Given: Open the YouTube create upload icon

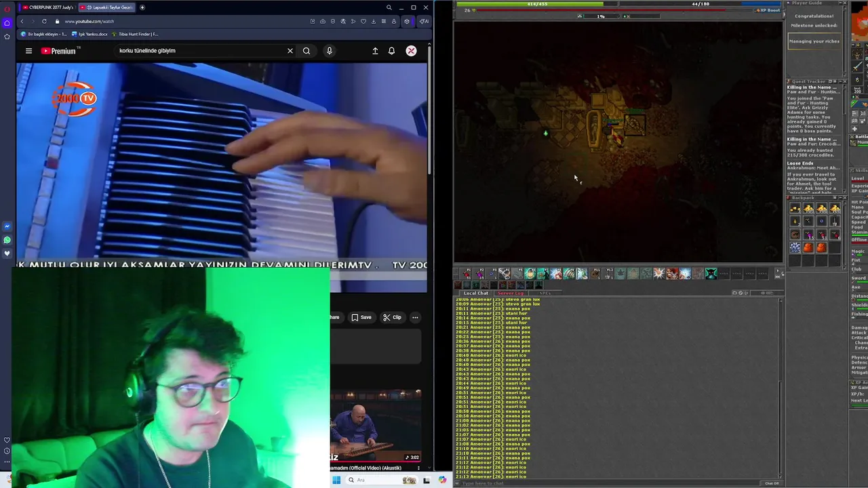Looking at the screenshot, I should 375,51.
